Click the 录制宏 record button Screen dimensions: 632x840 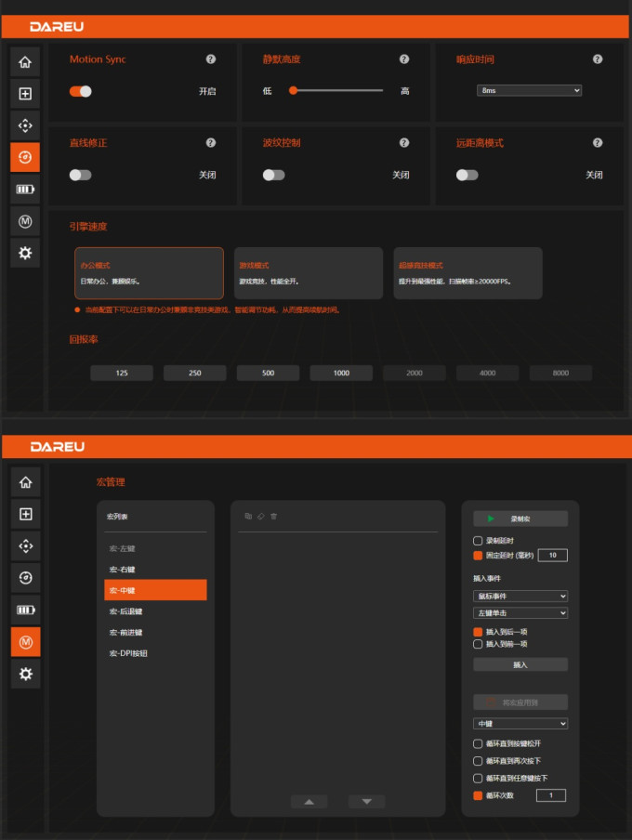click(520, 518)
